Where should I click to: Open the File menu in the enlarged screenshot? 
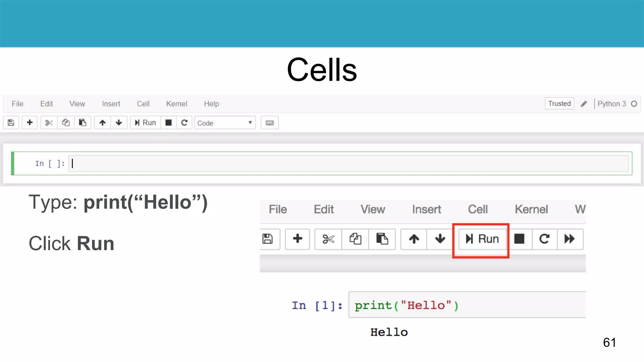[x=278, y=209]
